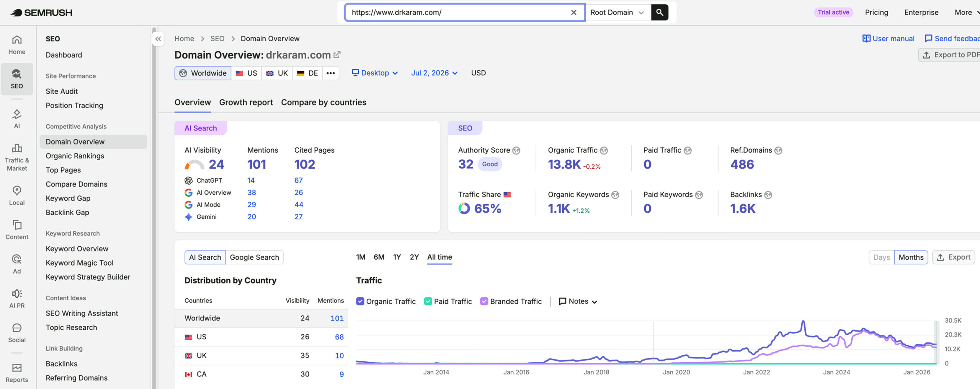980x389 pixels.
Task: Switch to Compare by countries tab
Action: coord(323,103)
